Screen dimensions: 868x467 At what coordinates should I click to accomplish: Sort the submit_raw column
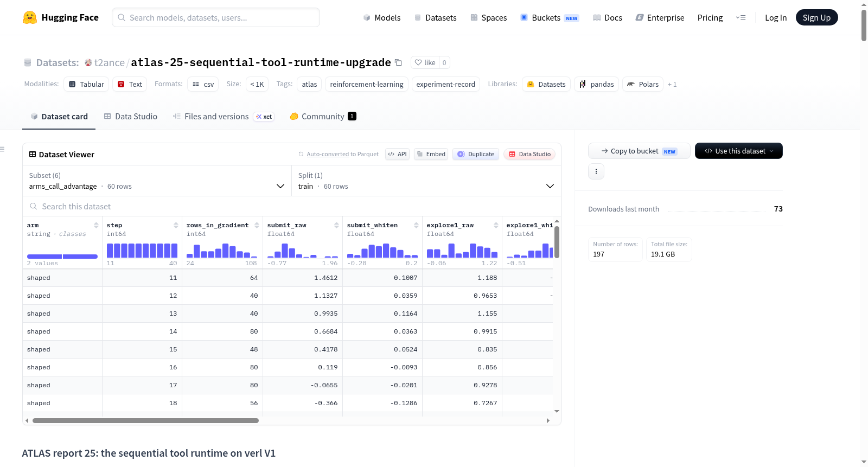click(x=336, y=225)
